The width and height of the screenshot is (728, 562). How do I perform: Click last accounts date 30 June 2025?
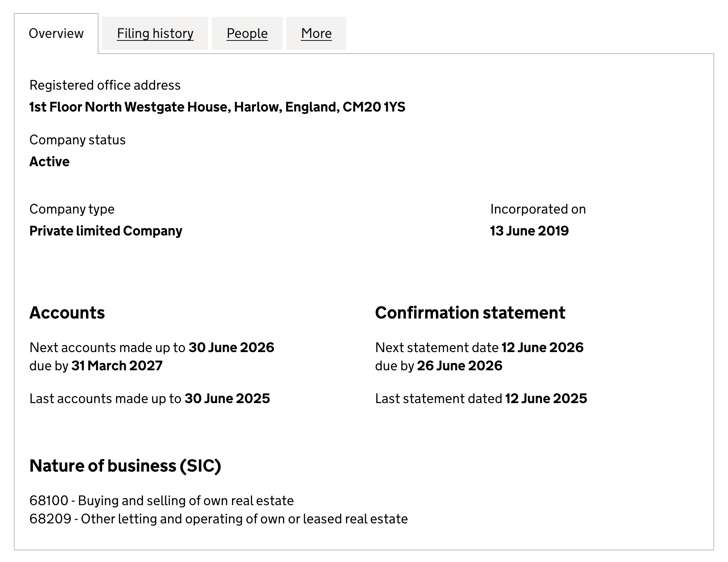pyautogui.click(x=227, y=399)
